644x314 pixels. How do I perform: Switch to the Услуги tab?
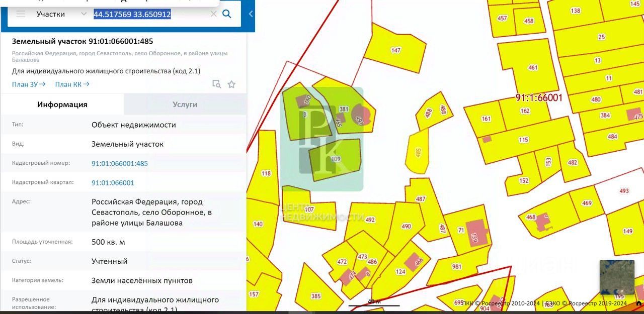click(x=185, y=104)
